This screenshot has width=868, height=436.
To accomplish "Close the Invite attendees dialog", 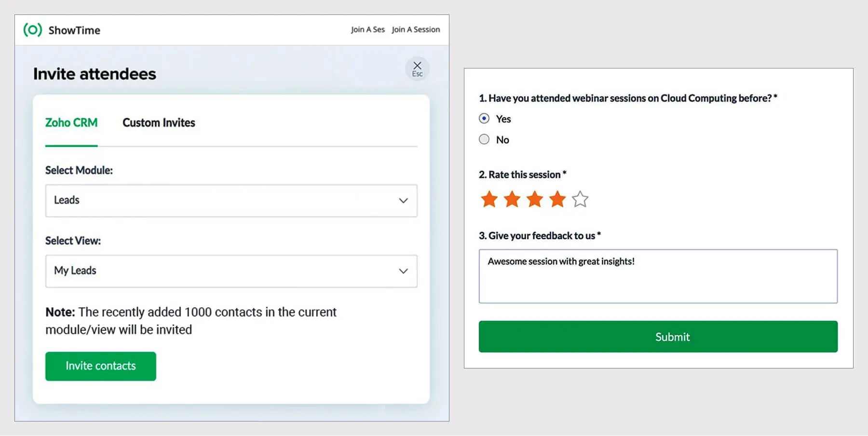I will click(x=417, y=68).
